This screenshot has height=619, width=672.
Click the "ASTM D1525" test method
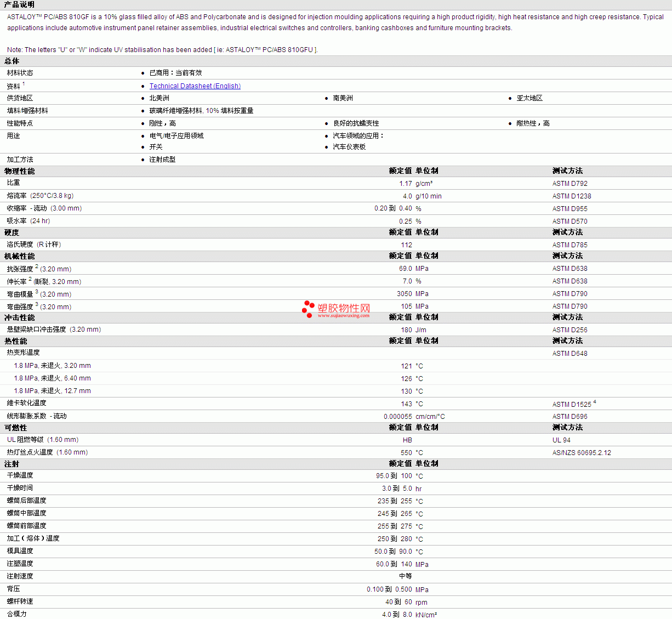pos(572,405)
